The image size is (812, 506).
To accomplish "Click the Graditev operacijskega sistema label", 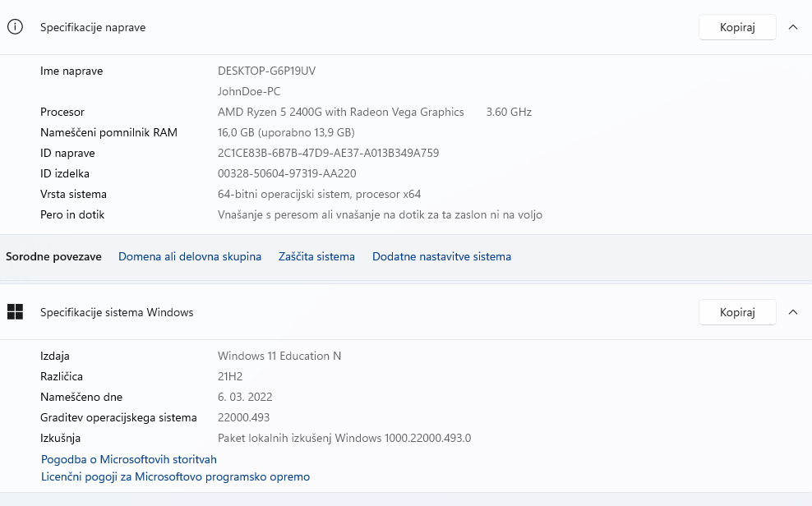I will 118,417.
